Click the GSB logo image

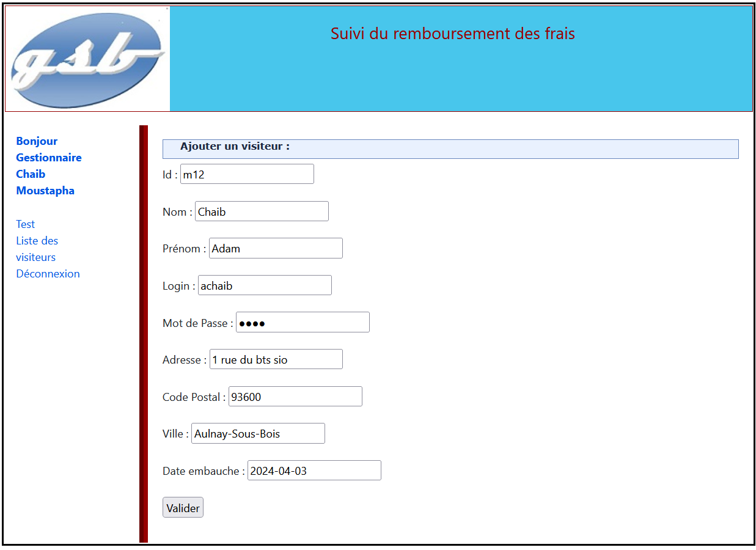tap(87, 59)
